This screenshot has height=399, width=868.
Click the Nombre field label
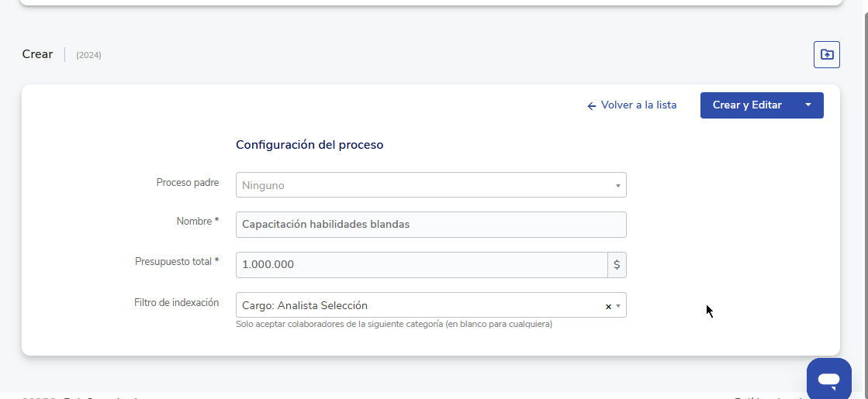[197, 222]
